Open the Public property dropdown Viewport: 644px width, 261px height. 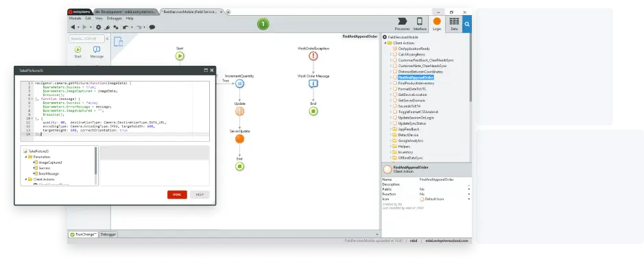pos(468,189)
